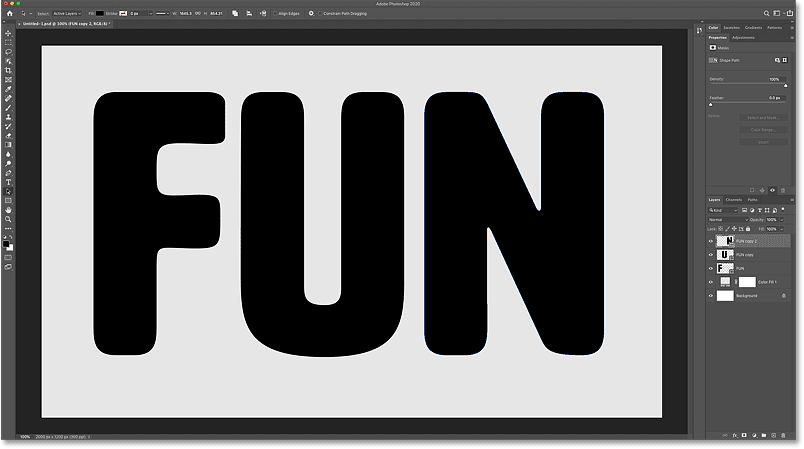The image size is (804, 449).
Task: Switch to the Swatches tab
Action: coord(732,27)
